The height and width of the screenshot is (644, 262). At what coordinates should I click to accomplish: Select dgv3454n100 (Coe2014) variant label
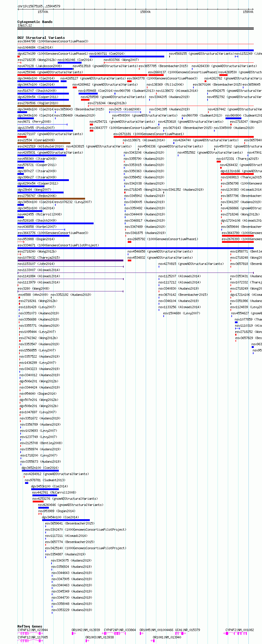tap(60, 517)
